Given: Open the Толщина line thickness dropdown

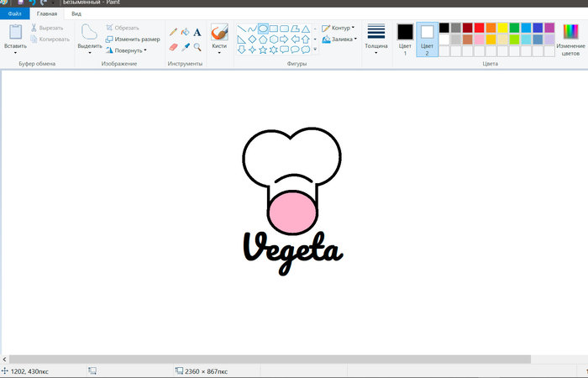Looking at the screenshot, I should (376, 39).
